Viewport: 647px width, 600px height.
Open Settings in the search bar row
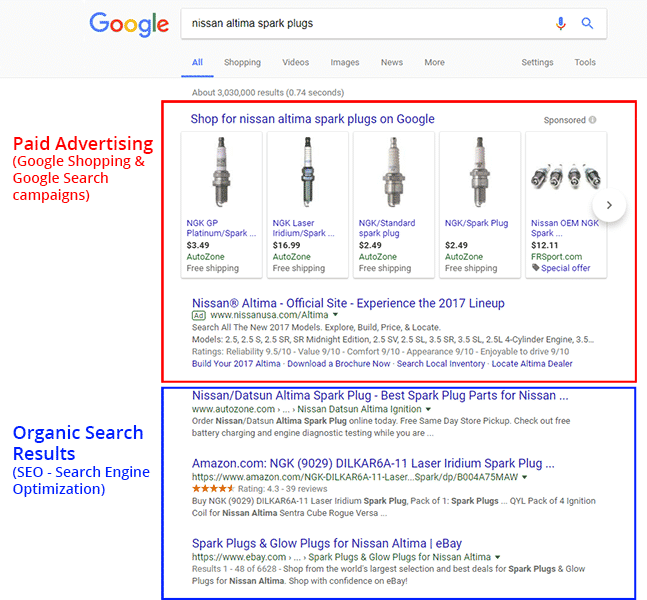coord(537,62)
